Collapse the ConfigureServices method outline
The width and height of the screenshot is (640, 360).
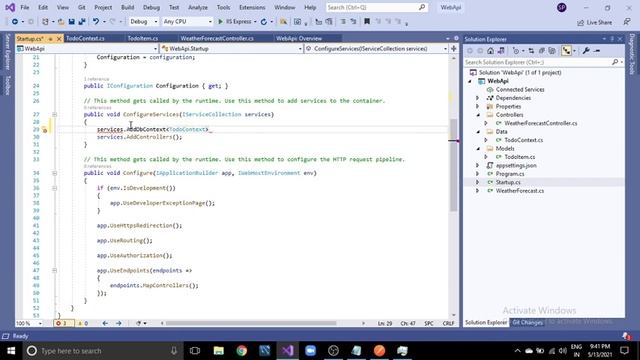[54, 114]
